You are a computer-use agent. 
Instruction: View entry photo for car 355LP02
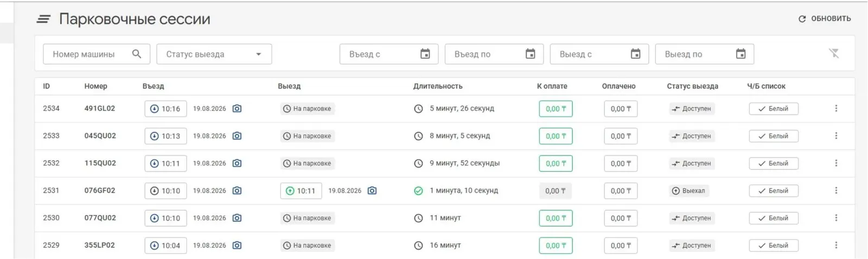tap(237, 245)
